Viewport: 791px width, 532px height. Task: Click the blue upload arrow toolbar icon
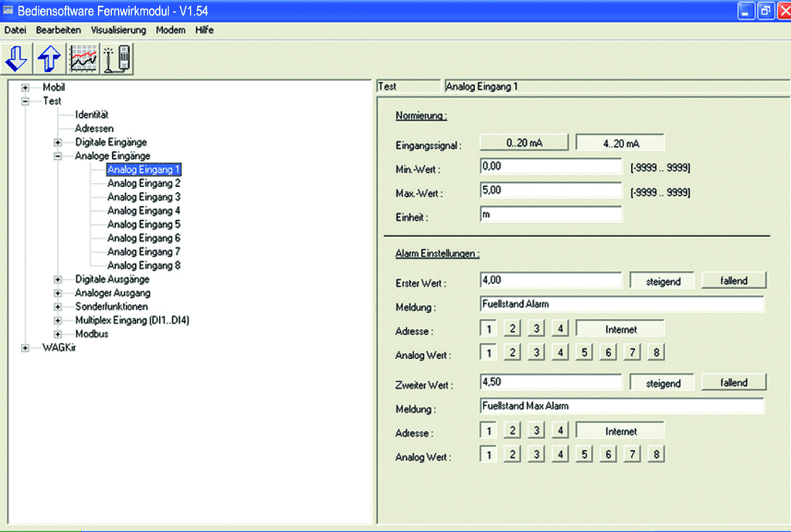pyautogui.click(x=50, y=59)
